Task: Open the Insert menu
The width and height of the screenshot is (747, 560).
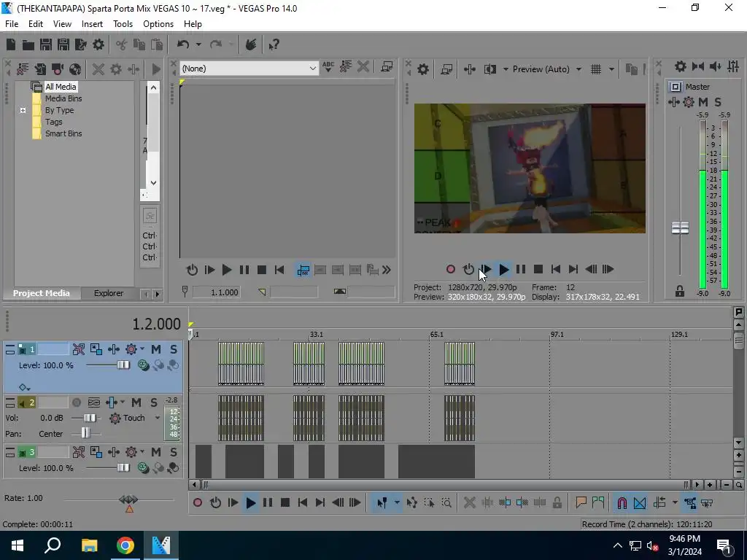Action: (92, 24)
